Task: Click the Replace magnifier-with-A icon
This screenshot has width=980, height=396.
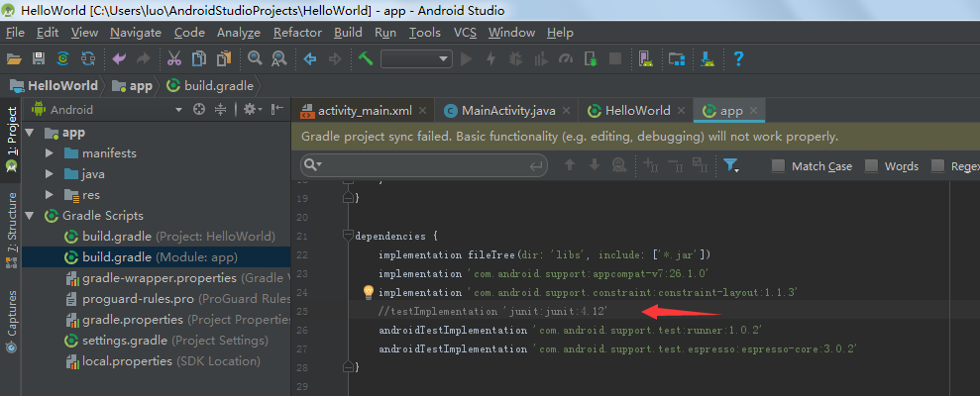Action: (x=278, y=59)
